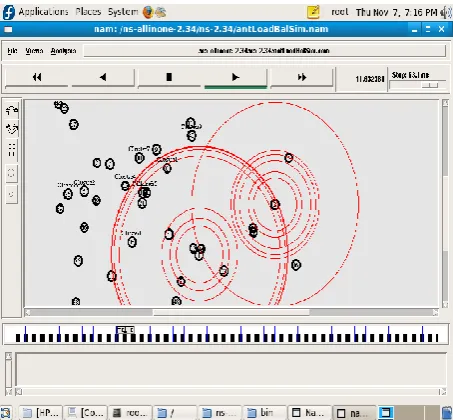Screen dimensions: 453x420
Task: Launch Firefox from the top panel
Action: [x=148, y=12]
